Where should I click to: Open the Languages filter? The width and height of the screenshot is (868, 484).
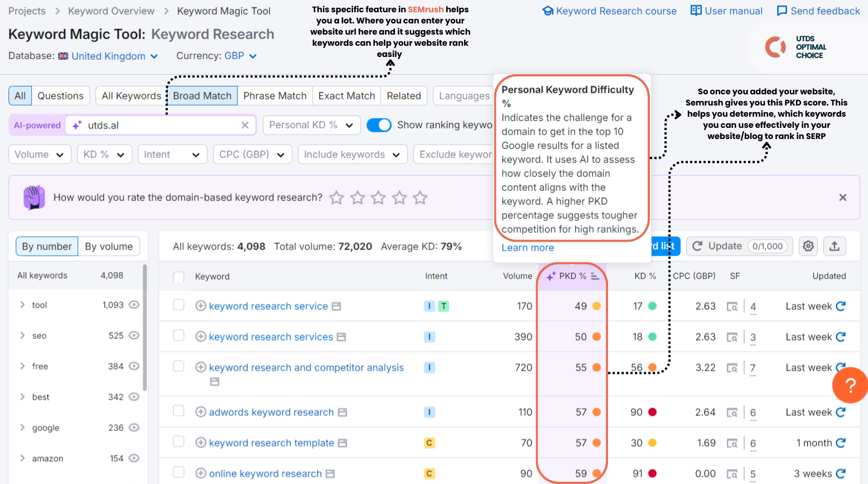click(x=464, y=95)
